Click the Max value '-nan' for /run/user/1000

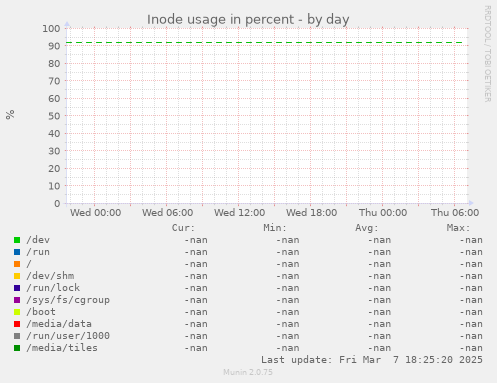[471, 336]
